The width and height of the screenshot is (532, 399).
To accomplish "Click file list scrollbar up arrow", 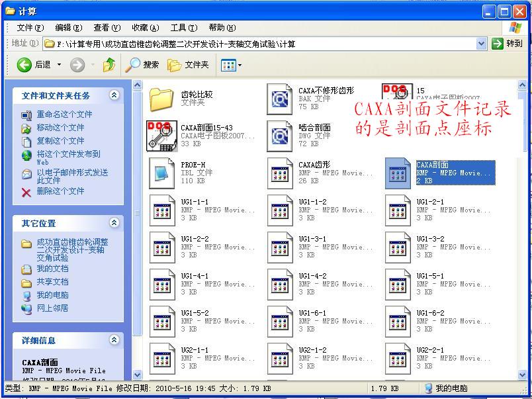I will click(523, 85).
